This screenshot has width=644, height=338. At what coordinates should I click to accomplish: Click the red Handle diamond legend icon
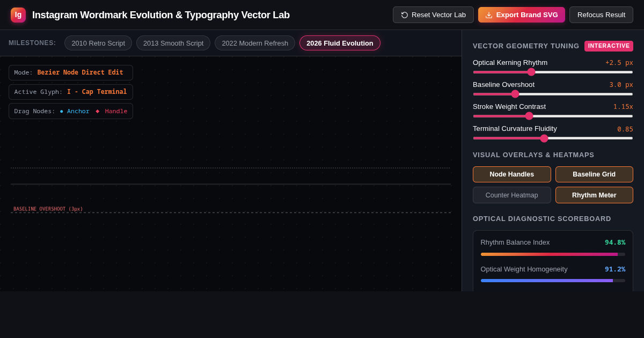[98, 111]
